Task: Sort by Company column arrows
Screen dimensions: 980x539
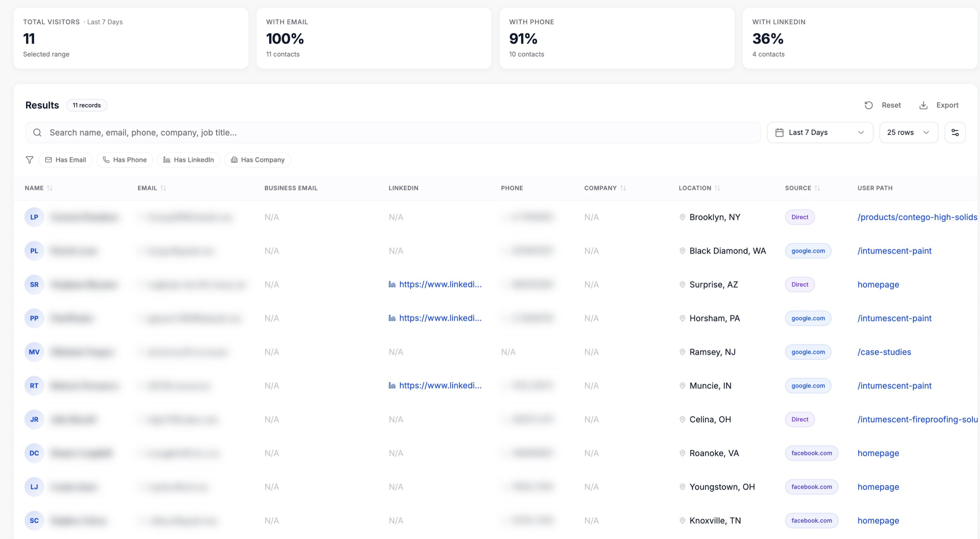Action: point(623,188)
